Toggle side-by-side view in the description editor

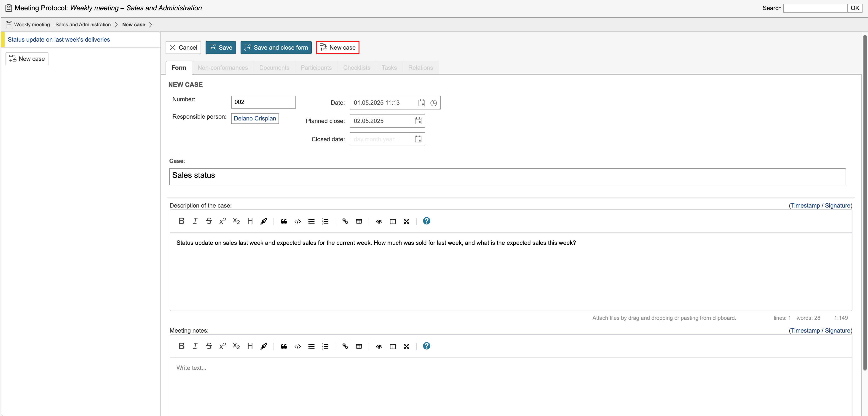(x=393, y=221)
